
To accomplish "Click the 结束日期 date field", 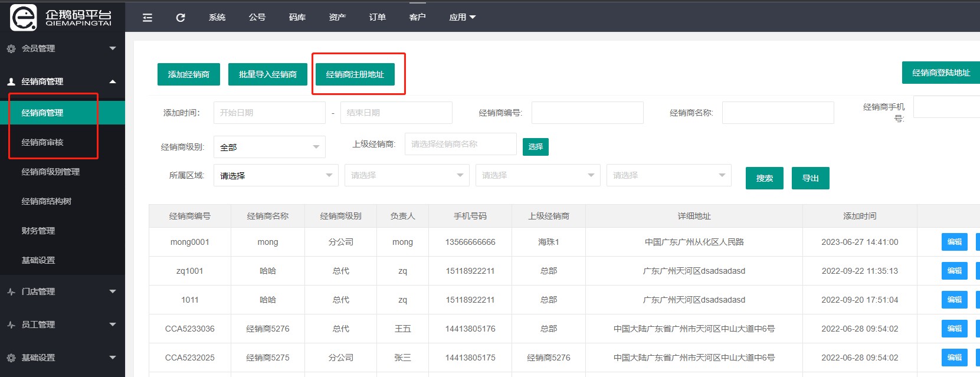I will point(396,113).
